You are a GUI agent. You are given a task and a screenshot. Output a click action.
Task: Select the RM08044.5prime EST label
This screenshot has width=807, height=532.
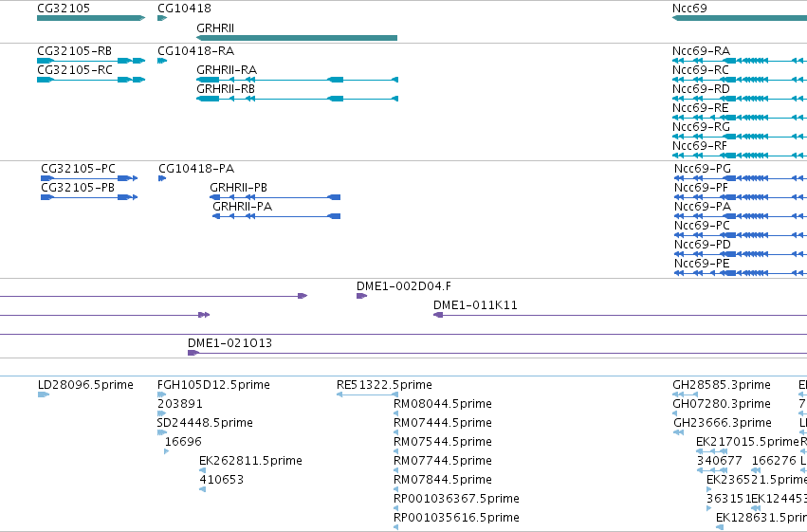coord(443,403)
